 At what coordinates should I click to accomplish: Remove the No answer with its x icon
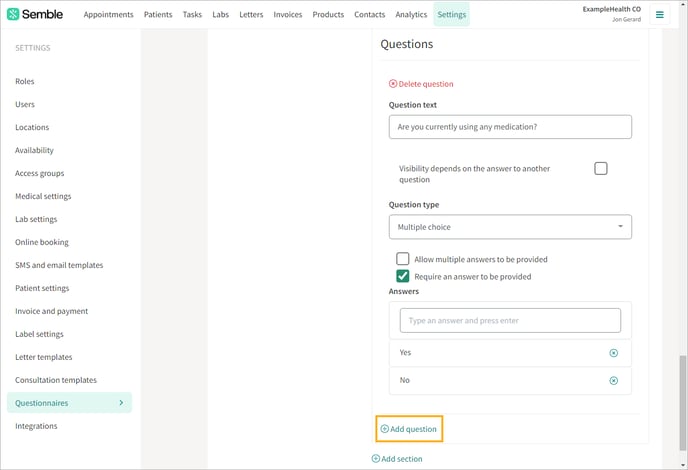pos(613,380)
